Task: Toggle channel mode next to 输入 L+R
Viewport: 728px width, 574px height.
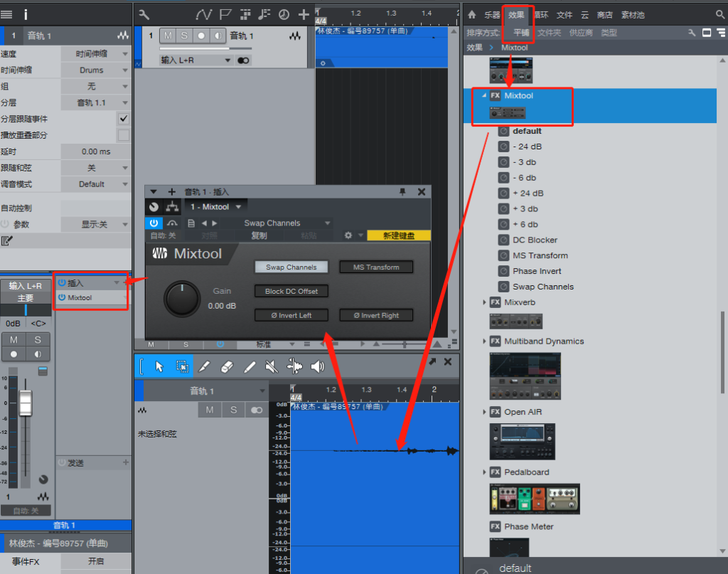Action: pos(243,60)
